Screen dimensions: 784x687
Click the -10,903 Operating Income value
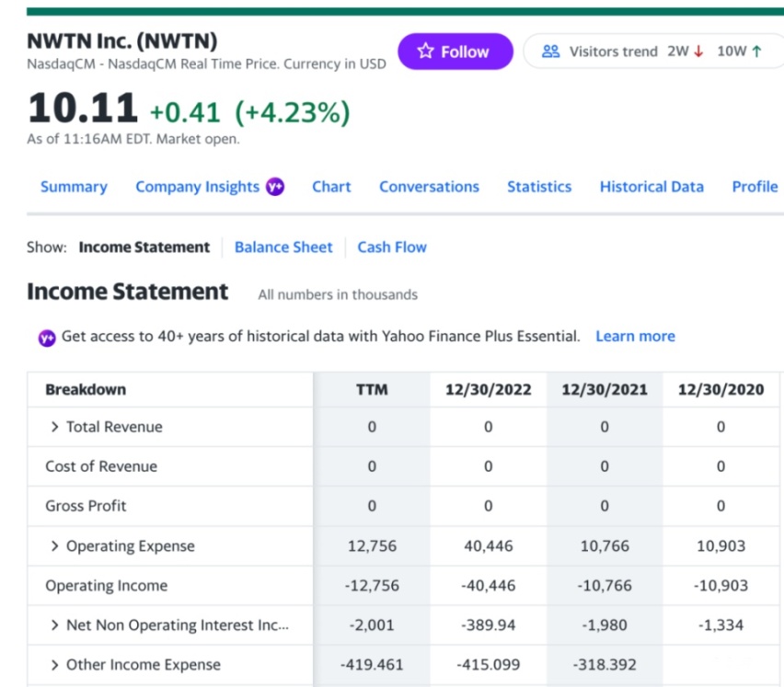tap(721, 586)
